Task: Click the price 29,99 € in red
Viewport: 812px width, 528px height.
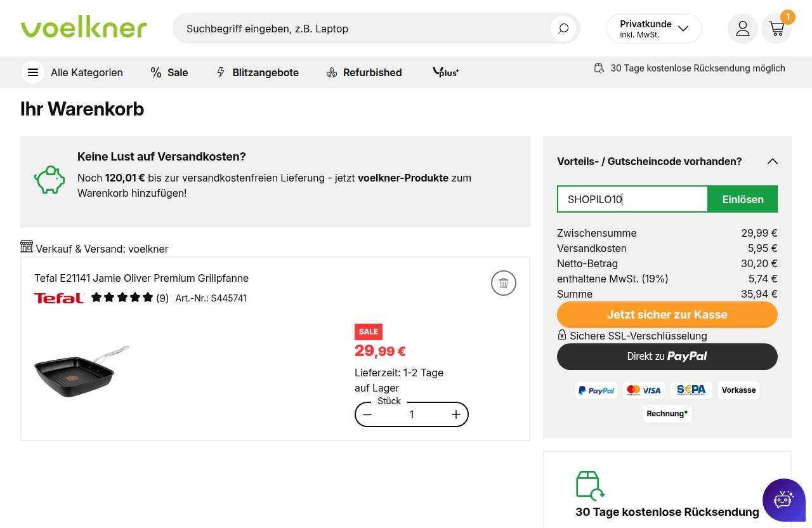Action: point(380,350)
